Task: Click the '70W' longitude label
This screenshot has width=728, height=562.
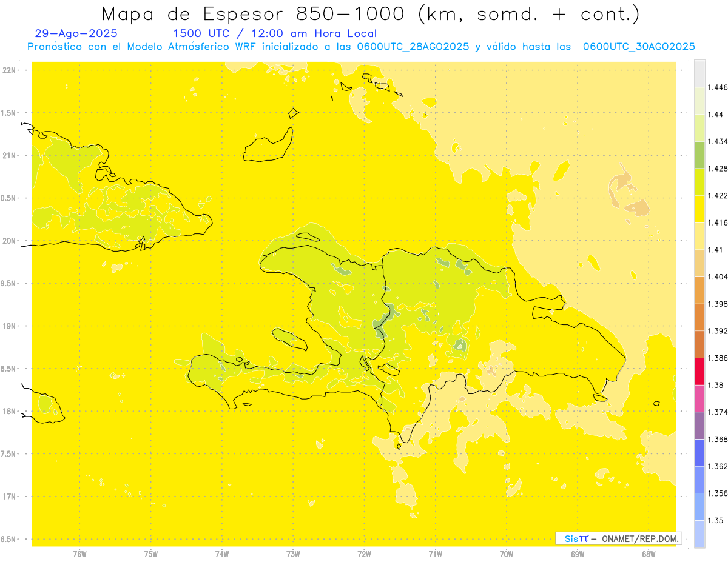Action: point(507,554)
